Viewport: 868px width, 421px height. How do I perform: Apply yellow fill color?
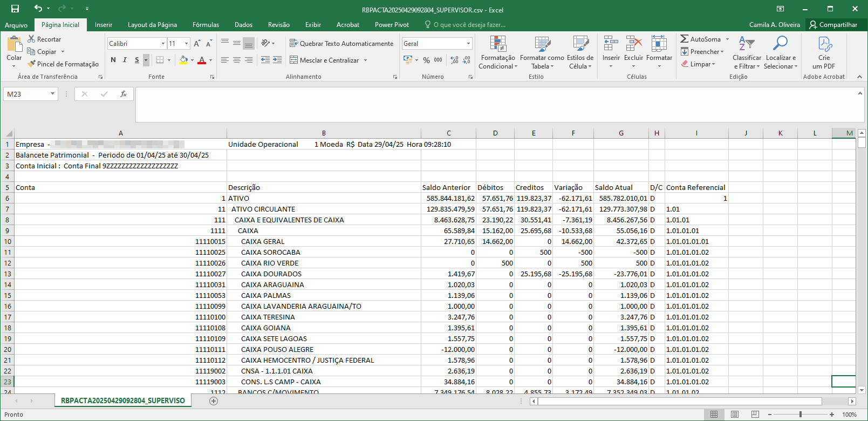pyautogui.click(x=183, y=60)
